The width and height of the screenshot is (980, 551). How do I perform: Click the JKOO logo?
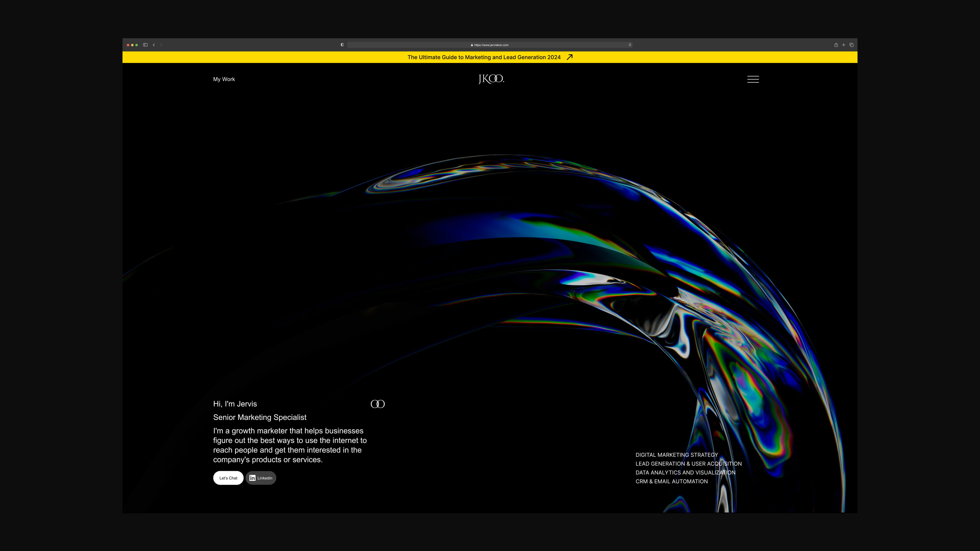(491, 79)
